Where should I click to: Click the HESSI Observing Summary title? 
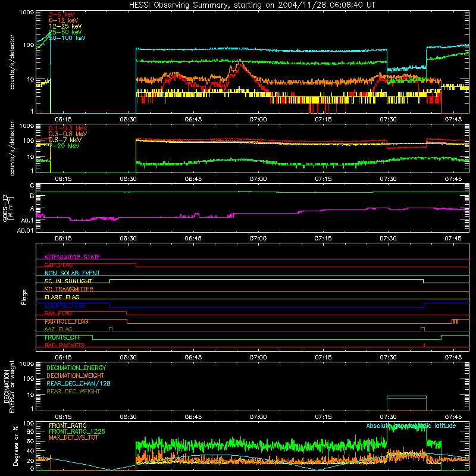coord(252,5)
